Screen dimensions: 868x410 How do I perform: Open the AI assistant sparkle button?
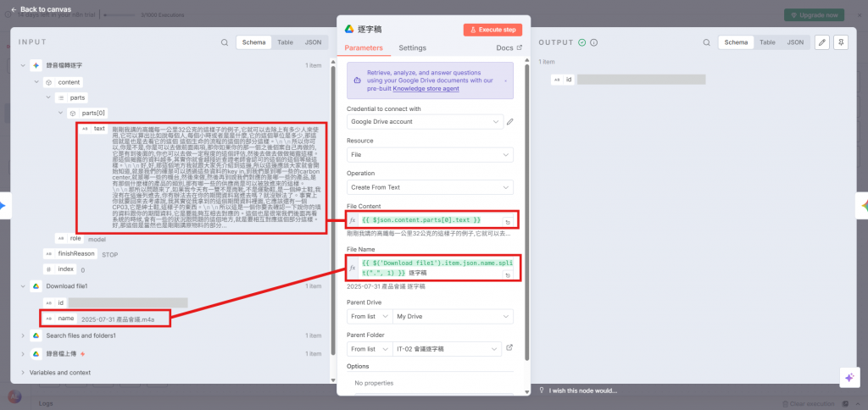coord(849,377)
